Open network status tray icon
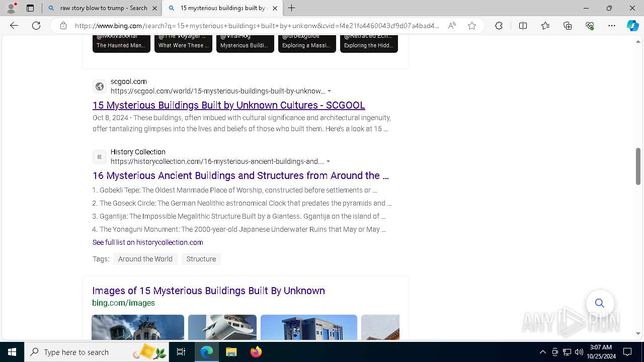This screenshot has height=362, width=644. pyautogui.click(x=567, y=352)
